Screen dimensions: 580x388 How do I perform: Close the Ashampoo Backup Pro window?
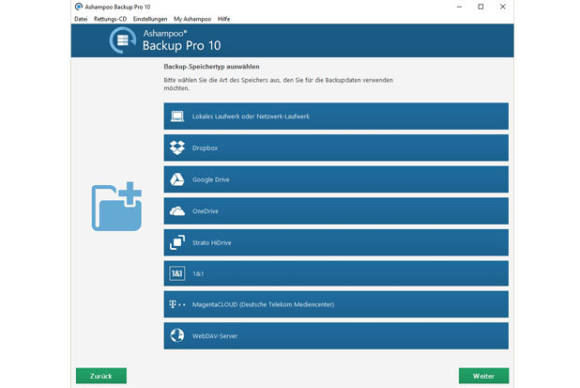point(503,7)
